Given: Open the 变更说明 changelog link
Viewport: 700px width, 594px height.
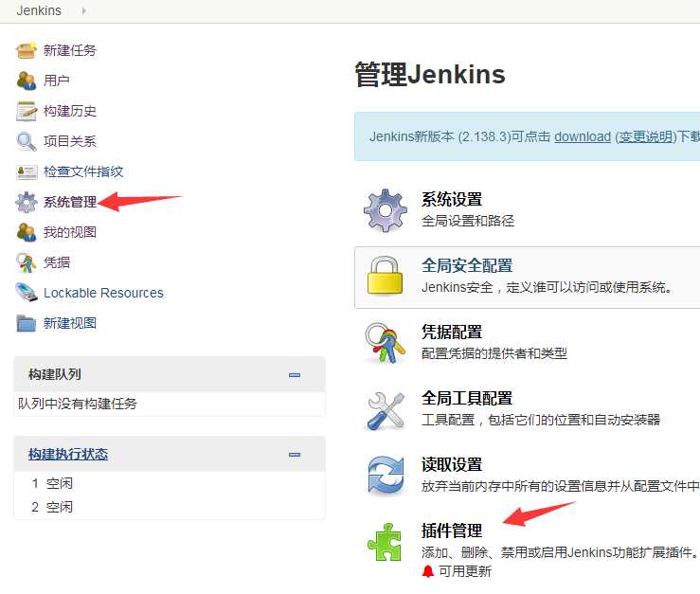Looking at the screenshot, I should [646, 136].
